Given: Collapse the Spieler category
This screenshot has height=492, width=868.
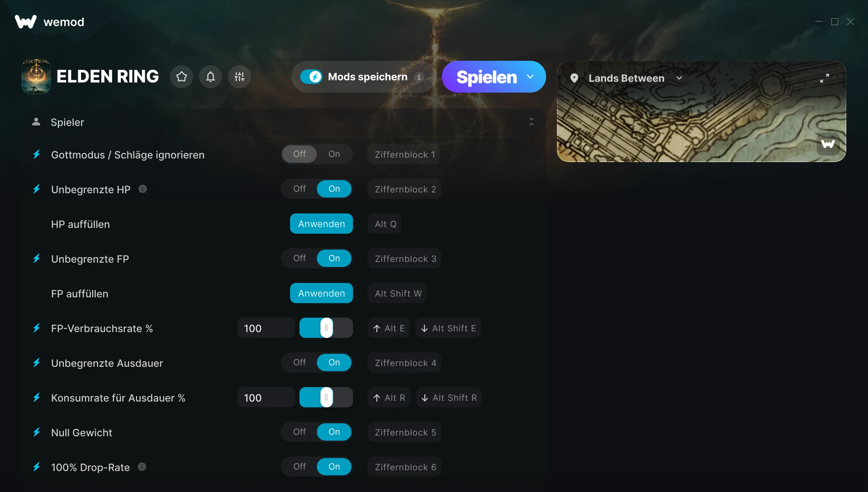Looking at the screenshot, I should click(532, 122).
